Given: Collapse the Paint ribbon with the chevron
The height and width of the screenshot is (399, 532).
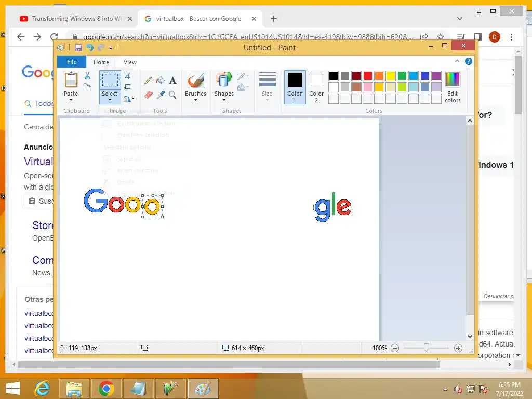Looking at the screenshot, I should (457, 61).
